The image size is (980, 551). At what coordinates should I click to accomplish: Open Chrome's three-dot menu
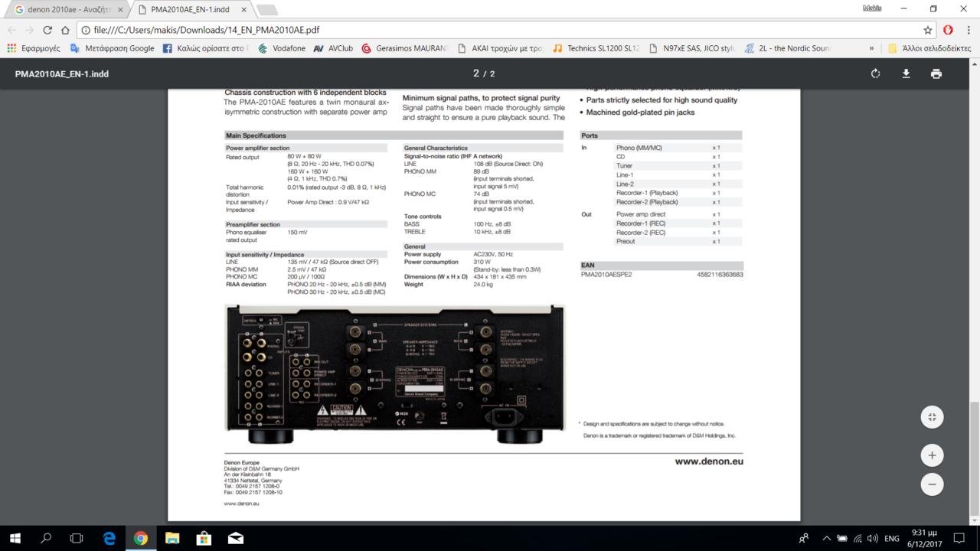[968, 30]
